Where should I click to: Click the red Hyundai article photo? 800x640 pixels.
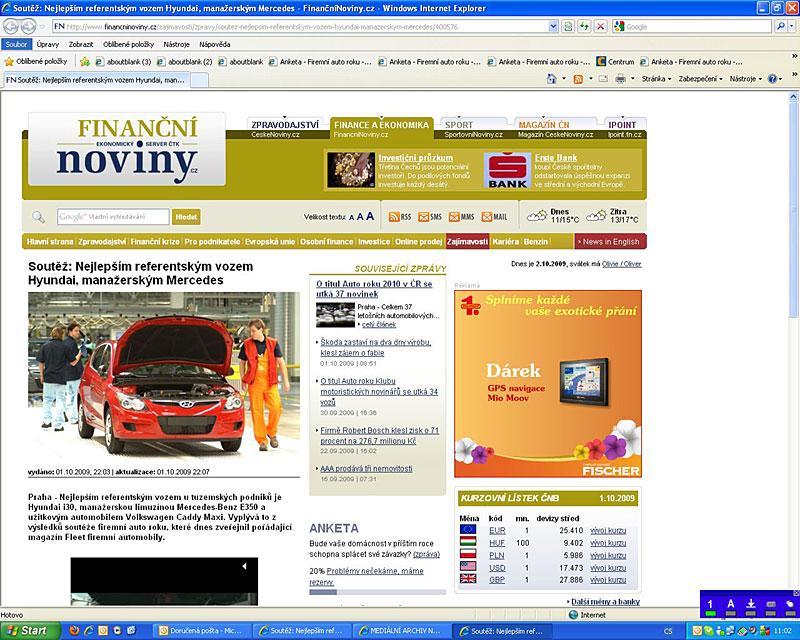164,377
